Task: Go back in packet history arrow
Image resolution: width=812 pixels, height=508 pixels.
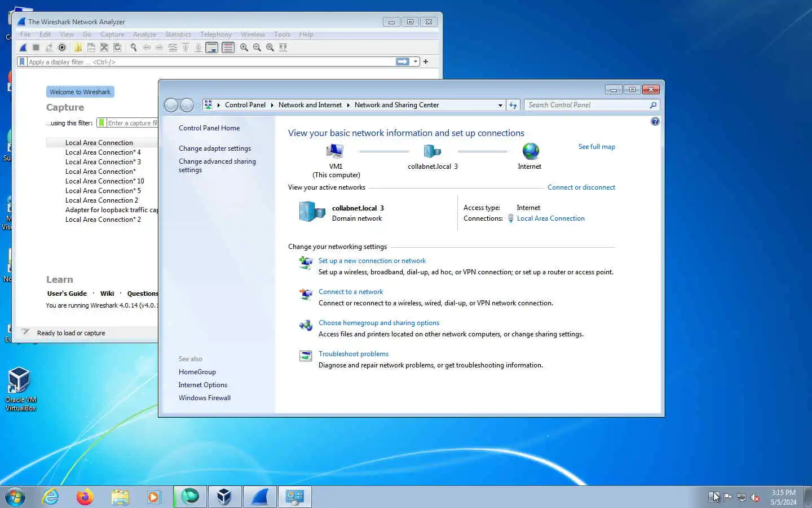Action: (x=147, y=47)
